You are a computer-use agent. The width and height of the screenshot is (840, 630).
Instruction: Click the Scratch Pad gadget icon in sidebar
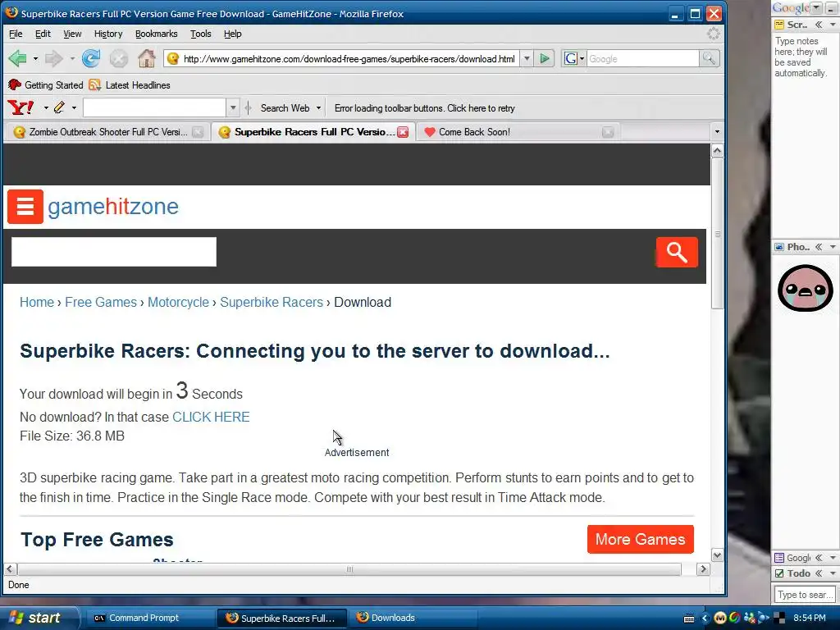pyautogui.click(x=779, y=25)
